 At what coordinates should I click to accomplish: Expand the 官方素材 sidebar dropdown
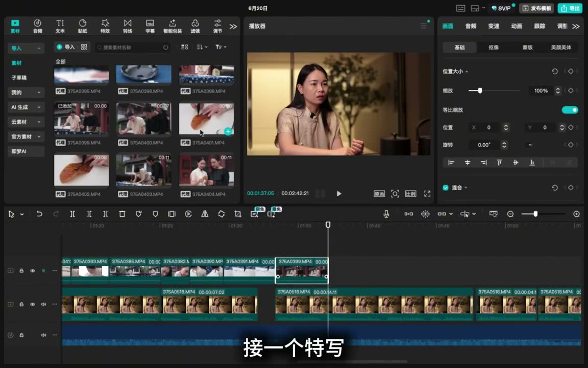tap(39, 136)
